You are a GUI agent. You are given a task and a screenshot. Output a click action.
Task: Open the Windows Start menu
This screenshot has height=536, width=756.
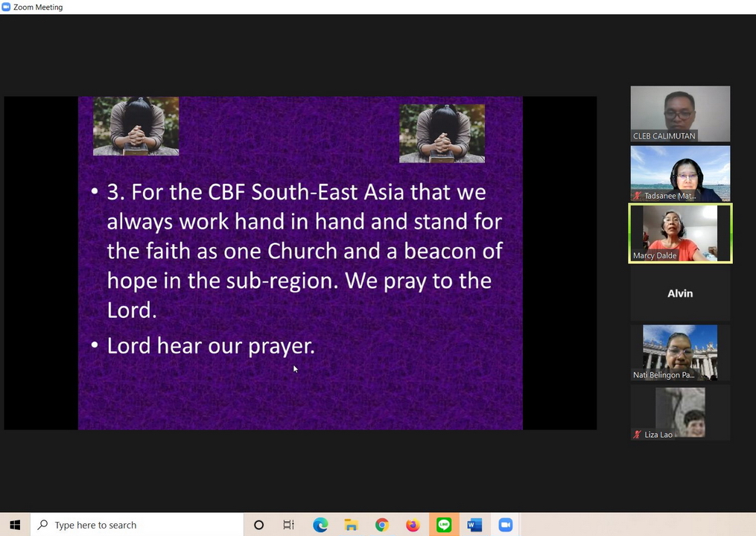pyautogui.click(x=15, y=525)
